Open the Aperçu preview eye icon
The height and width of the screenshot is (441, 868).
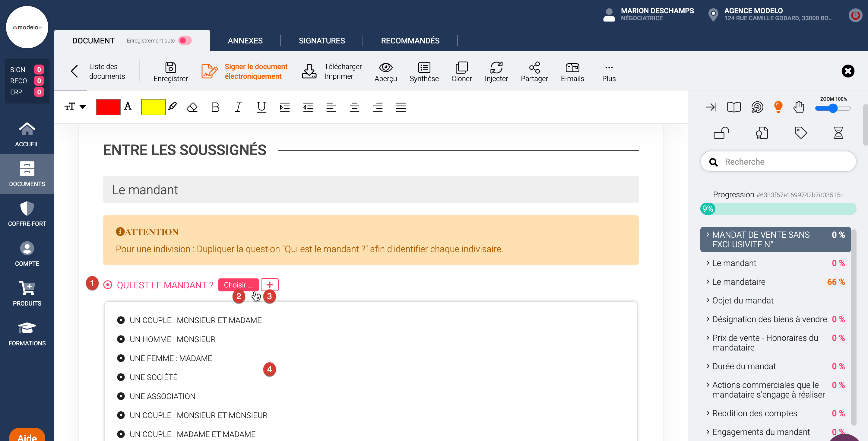click(385, 68)
